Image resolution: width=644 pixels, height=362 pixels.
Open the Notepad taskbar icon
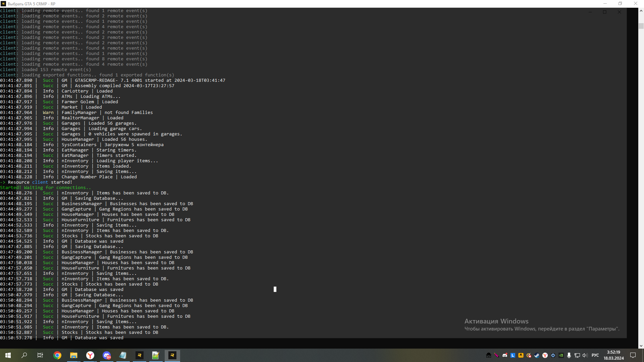pos(123,355)
